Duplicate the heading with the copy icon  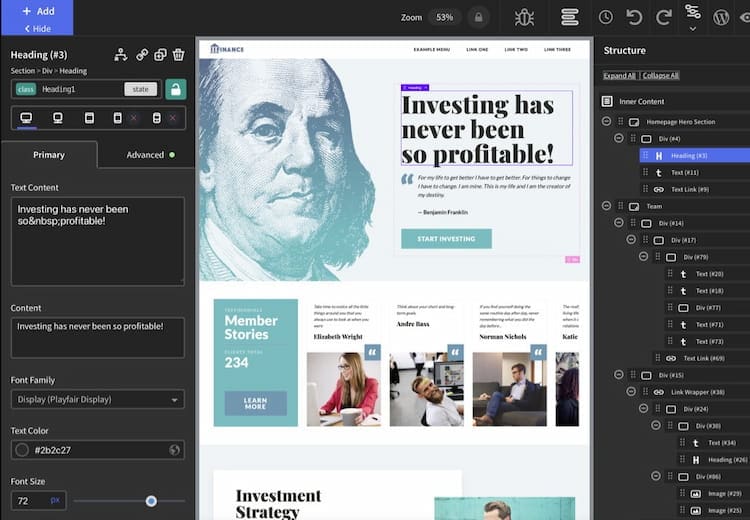click(160, 55)
